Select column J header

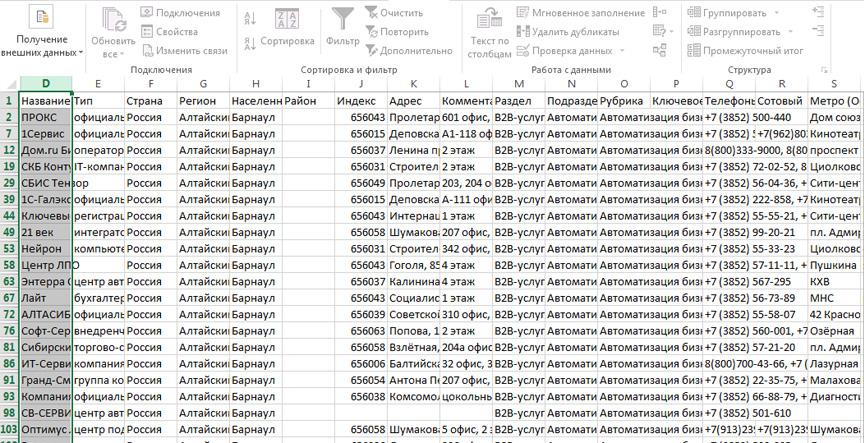coord(361,84)
